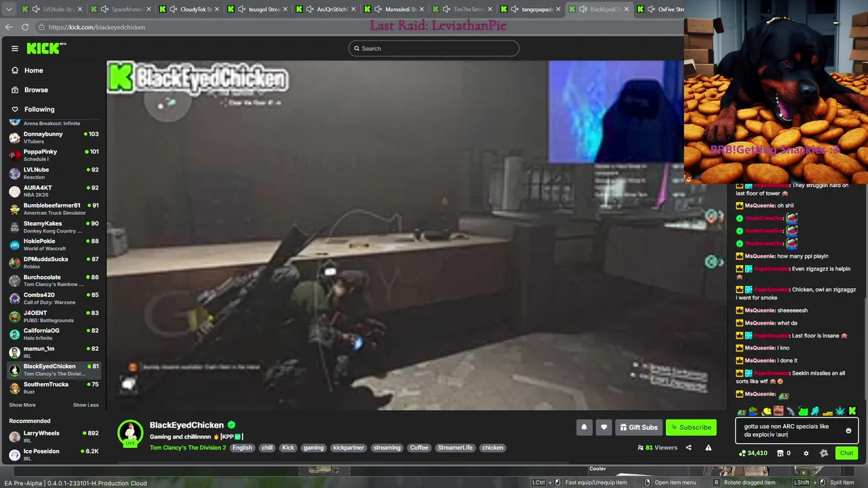The height and width of the screenshot is (488, 868).
Task: Open the hamburger menu next to Kick logo
Action: pyautogui.click(x=14, y=49)
